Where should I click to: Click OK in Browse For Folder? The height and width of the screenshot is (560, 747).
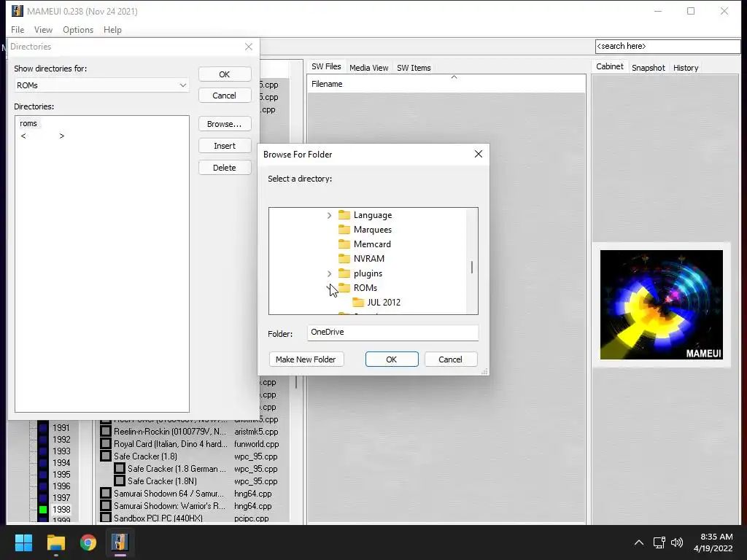coord(392,359)
